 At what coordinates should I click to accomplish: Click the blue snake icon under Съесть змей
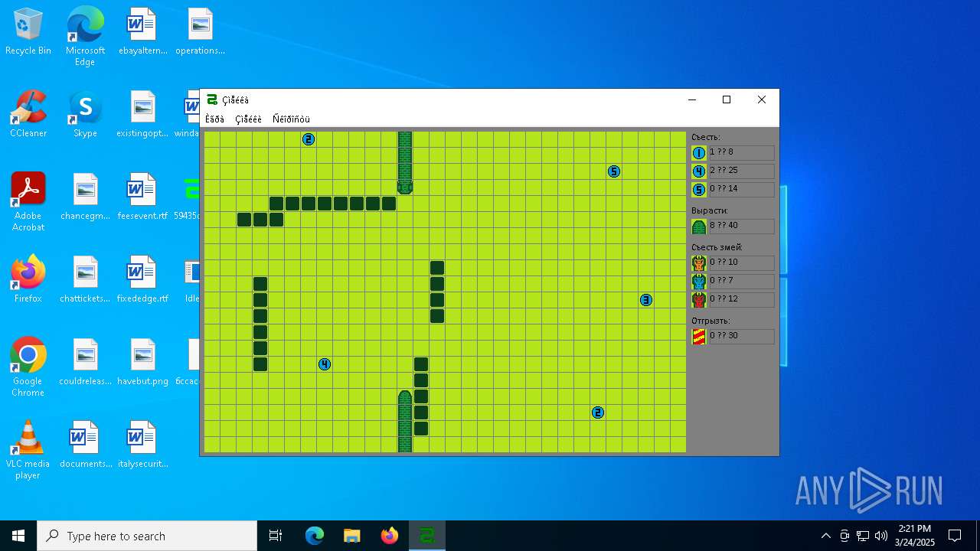pos(699,282)
